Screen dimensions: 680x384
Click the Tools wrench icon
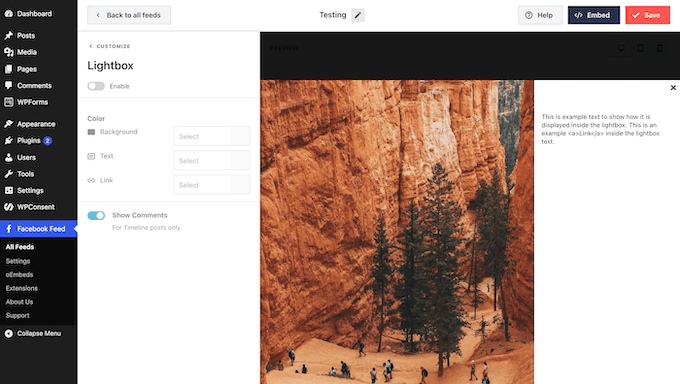pos(9,174)
